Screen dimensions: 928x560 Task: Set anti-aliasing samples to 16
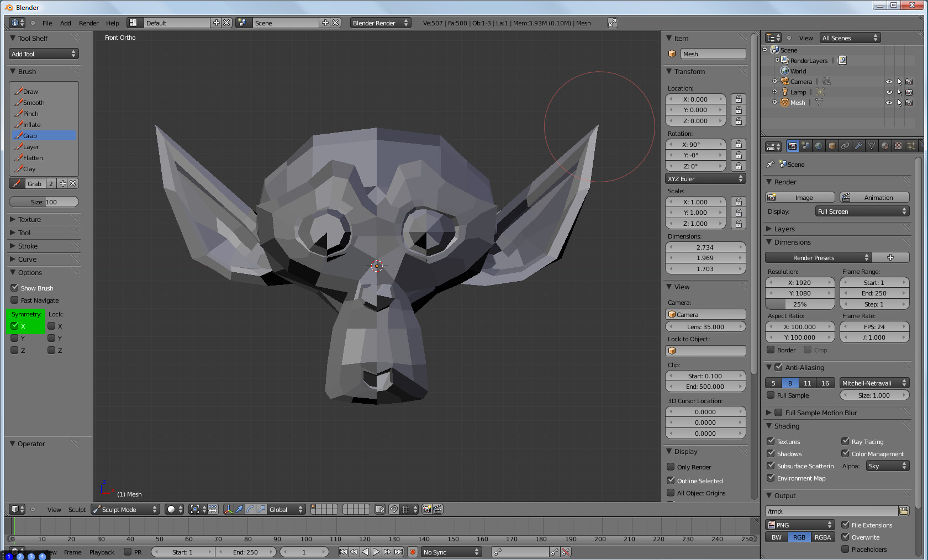pos(825,383)
